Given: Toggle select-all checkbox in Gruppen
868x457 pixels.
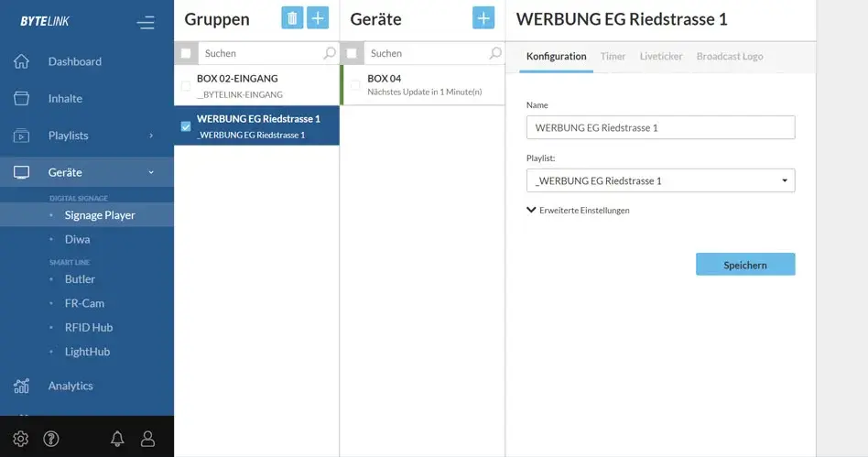Looking at the screenshot, I should coord(186,53).
